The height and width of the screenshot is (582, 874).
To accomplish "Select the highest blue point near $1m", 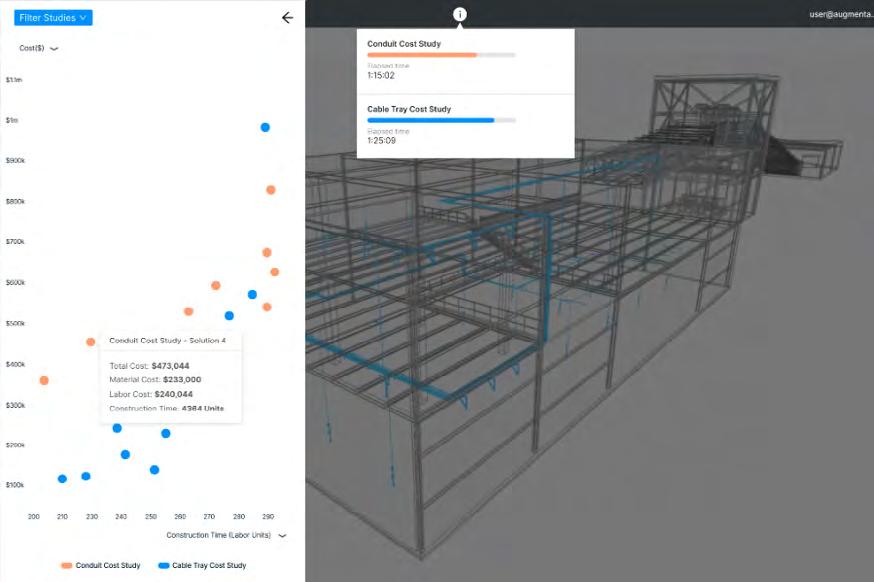I will (x=265, y=127).
